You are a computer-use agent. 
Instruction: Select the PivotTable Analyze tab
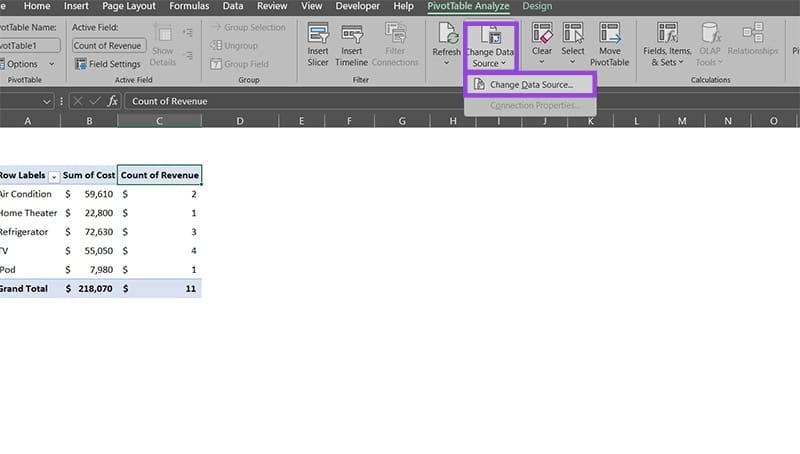[468, 6]
